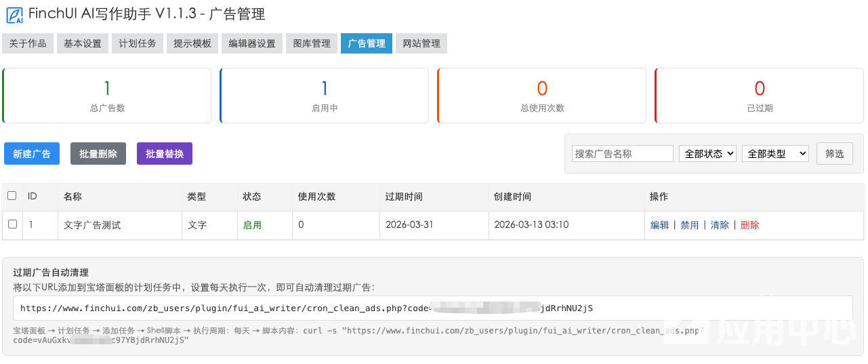
Task: Click the FinchUI AI feather logo icon
Action: point(14,14)
